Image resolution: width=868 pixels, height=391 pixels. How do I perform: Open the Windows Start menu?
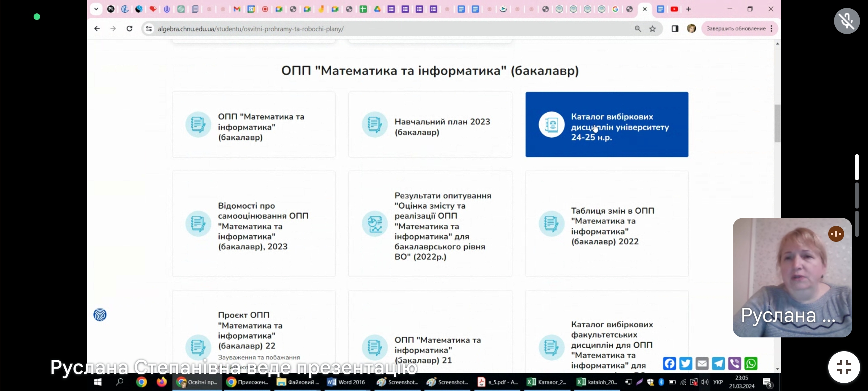[98, 382]
